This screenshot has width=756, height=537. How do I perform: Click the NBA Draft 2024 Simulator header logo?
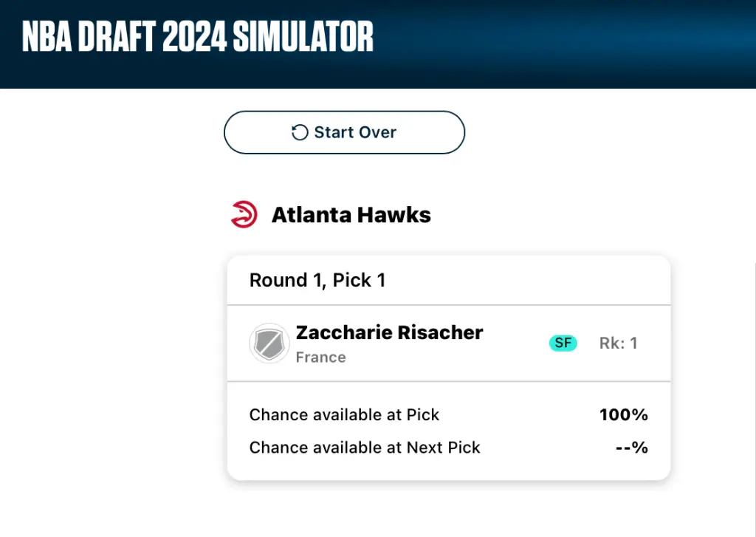[x=196, y=35]
